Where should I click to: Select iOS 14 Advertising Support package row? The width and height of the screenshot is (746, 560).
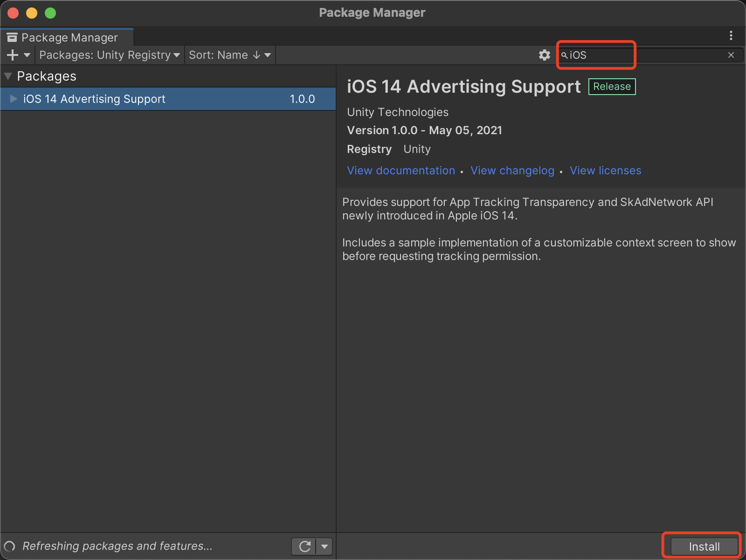pyautogui.click(x=168, y=99)
